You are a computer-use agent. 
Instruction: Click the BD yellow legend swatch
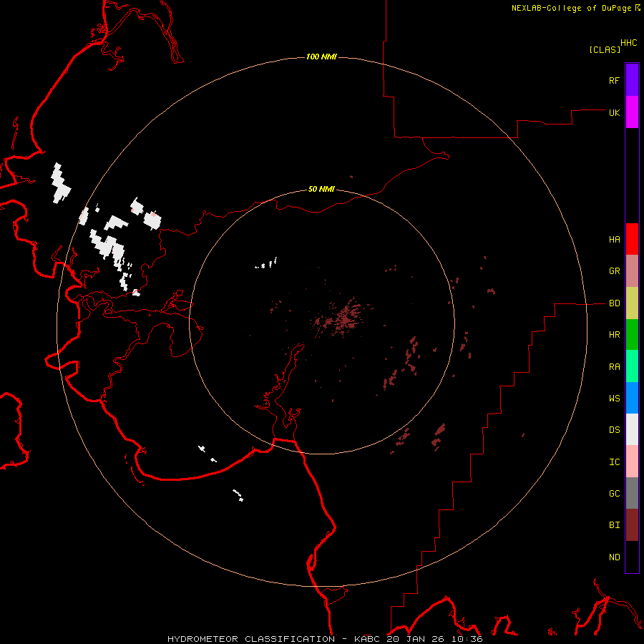[x=632, y=303]
